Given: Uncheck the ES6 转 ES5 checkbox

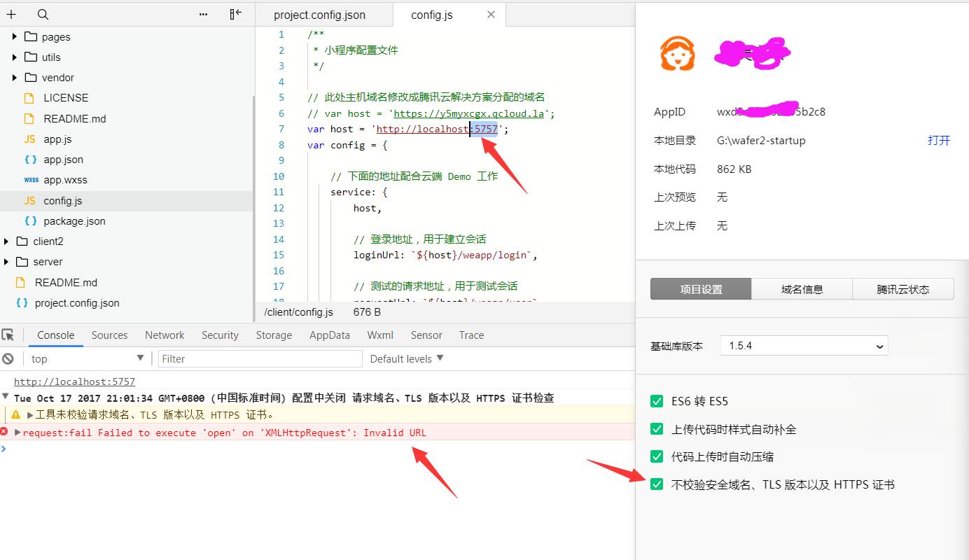Looking at the screenshot, I should pyautogui.click(x=657, y=401).
